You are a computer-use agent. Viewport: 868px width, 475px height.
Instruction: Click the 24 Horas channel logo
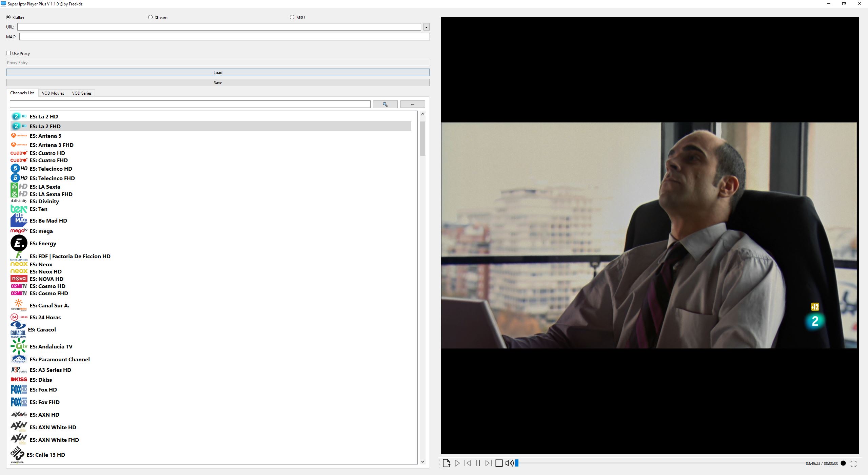coord(19,317)
